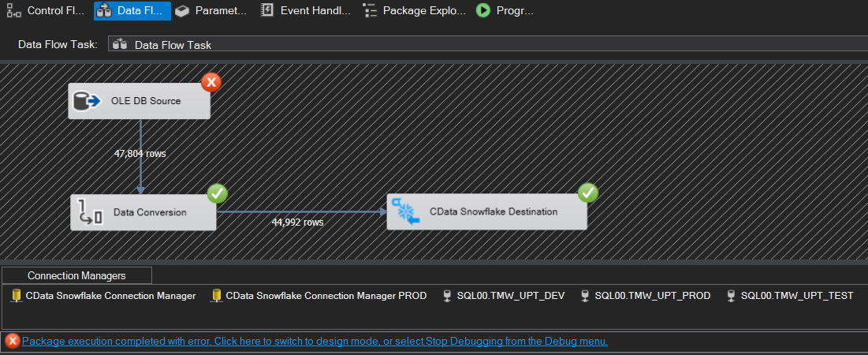Select the CData Snowflake Destination component
This screenshot has width=868, height=355.
point(486,211)
